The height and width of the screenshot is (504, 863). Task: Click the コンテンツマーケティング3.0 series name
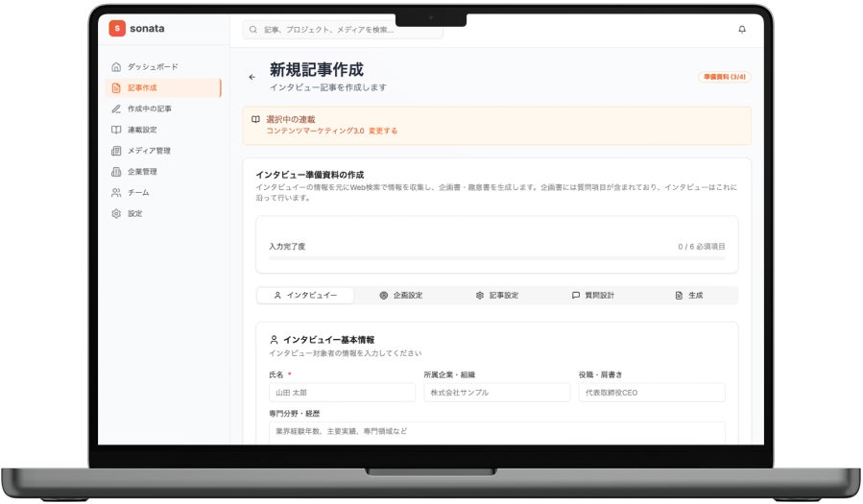316,131
